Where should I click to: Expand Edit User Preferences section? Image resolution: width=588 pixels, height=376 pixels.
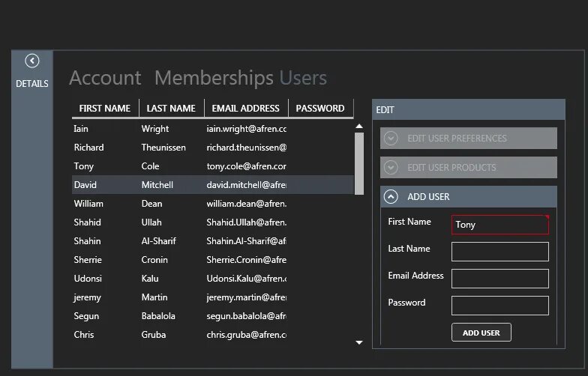[391, 139]
